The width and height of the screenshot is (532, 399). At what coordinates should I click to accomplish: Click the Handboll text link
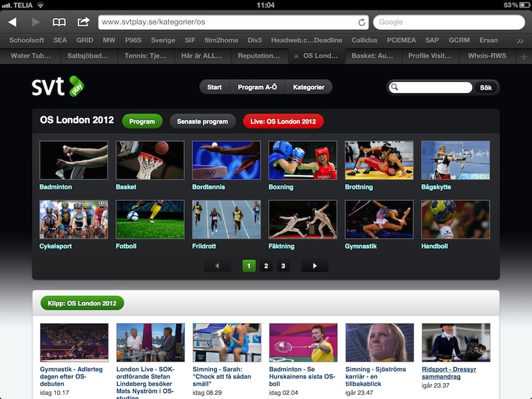pos(434,246)
